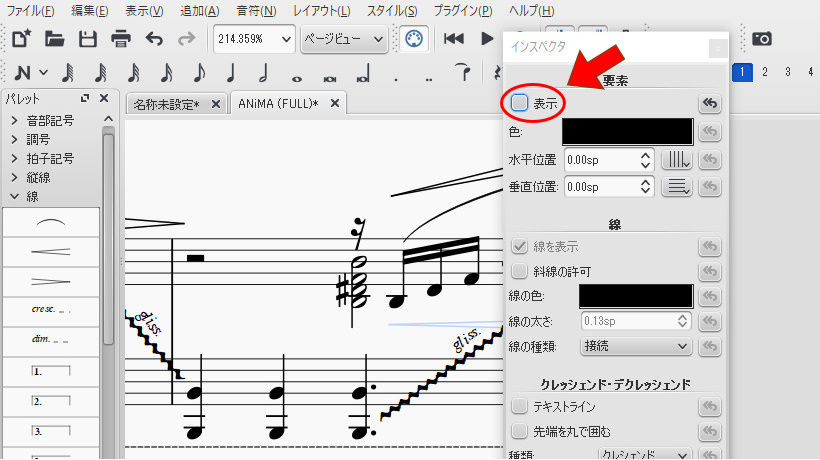The height and width of the screenshot is (460, 820).
Task: Select the whole note duration
Action: click(297, 79)
